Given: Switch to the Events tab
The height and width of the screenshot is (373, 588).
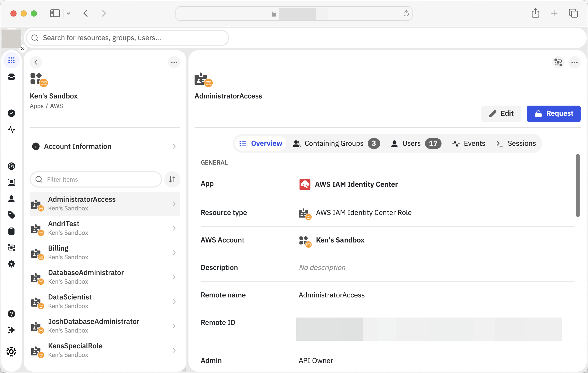Looking at the screenshot, I should [469, 144].
